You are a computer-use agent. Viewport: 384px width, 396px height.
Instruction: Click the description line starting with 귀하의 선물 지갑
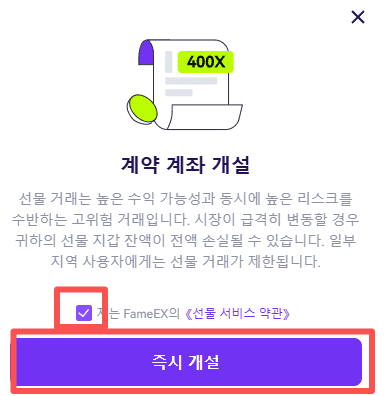click(185, 240)
